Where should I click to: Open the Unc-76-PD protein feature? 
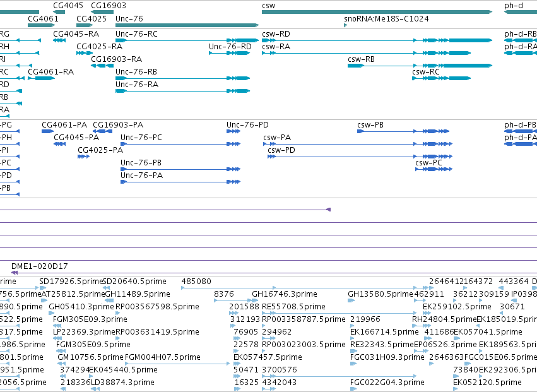coord(233,131)
